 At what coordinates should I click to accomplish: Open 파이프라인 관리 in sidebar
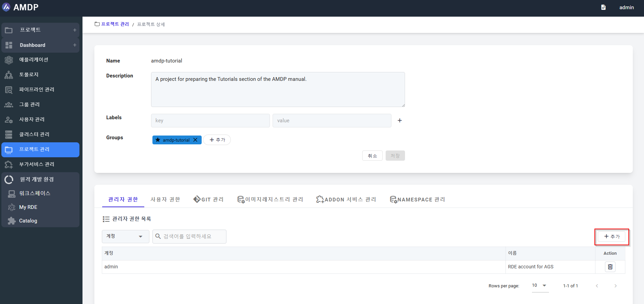click(40, 90)
